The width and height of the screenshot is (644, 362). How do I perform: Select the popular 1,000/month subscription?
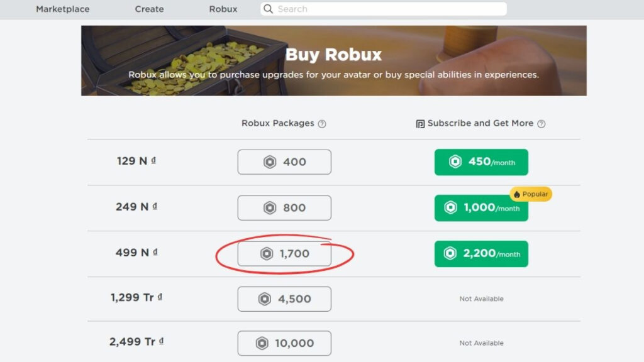[481, 207]
